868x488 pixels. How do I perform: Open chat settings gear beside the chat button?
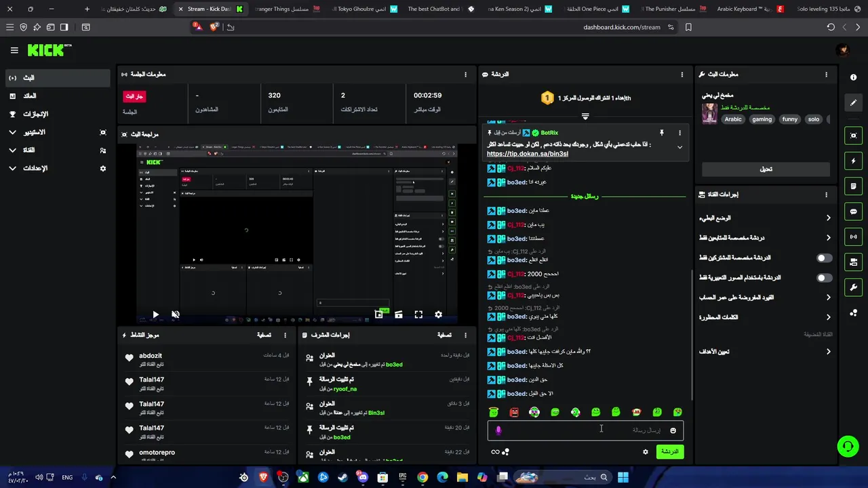646,451
